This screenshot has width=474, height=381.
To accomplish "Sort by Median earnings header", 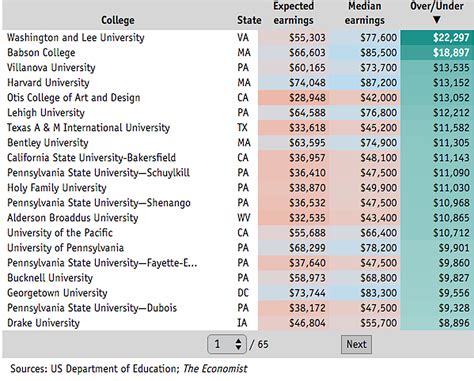I will point(365,13).
